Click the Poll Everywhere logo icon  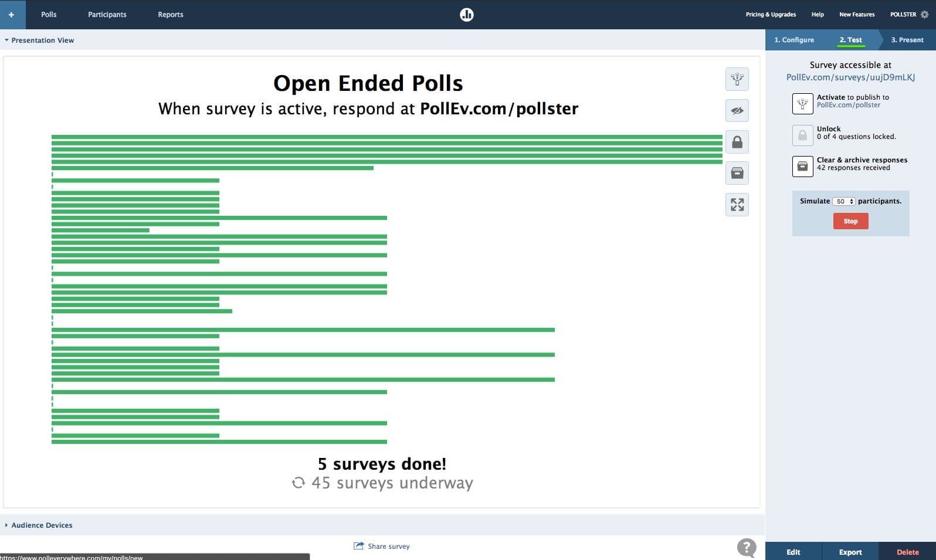(x=467, y=15)
